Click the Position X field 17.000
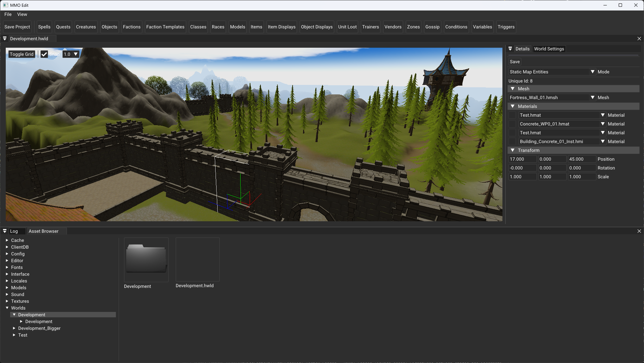The height and width of the screenshot is (363, 644). pyautogui.click(x=522, y=159)
